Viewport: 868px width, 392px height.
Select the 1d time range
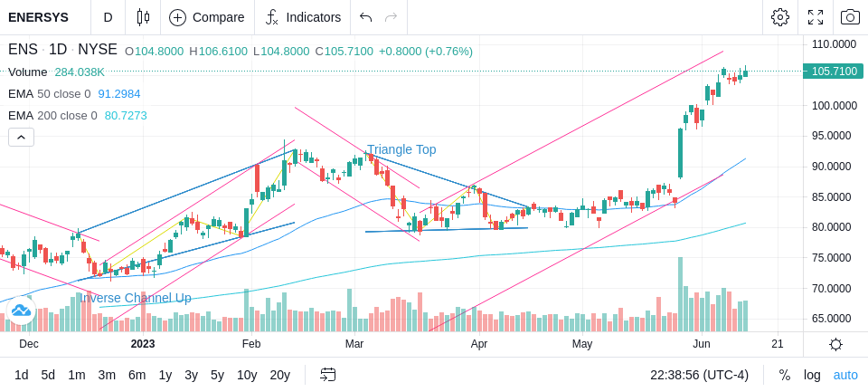click(x=21, y=376)
